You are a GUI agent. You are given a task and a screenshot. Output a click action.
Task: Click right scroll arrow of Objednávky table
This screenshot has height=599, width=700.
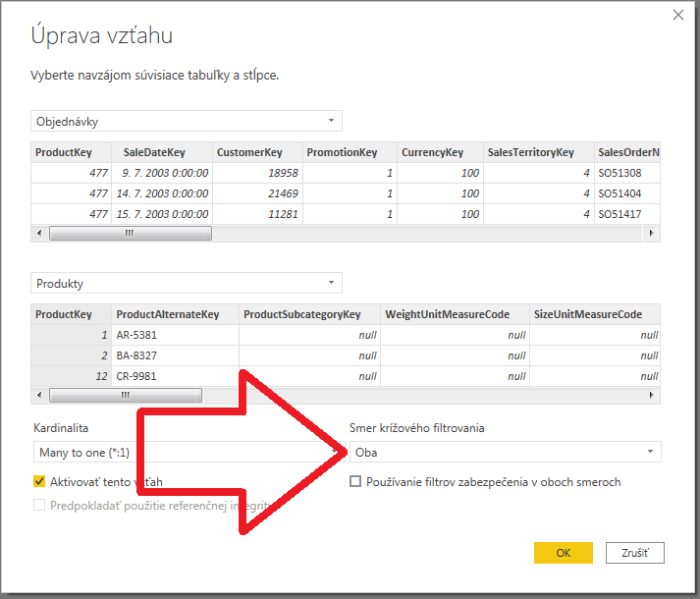coord(652,234)
